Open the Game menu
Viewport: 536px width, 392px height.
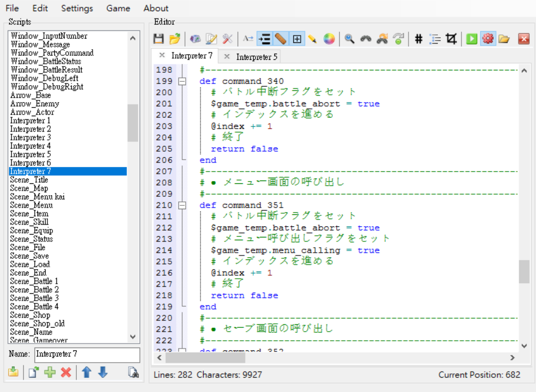[118, 8]
